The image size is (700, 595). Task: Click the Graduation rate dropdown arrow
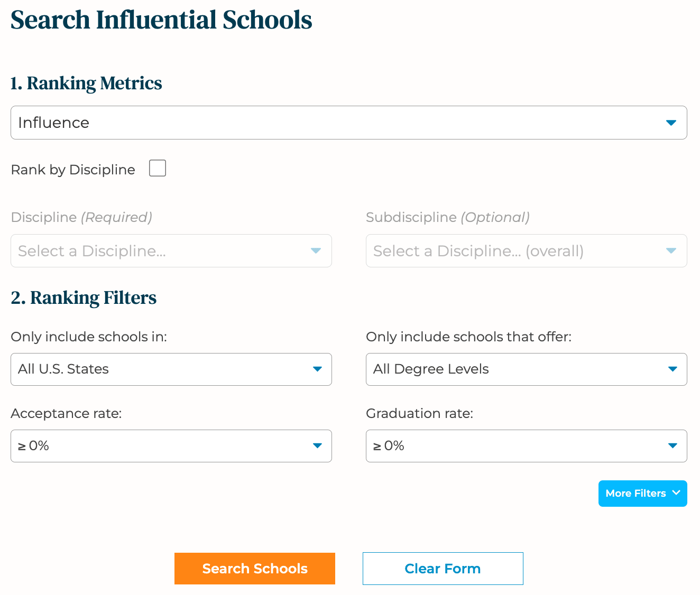point(673,446)
